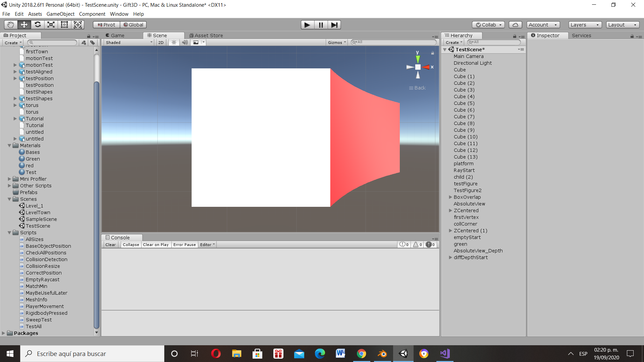Viewport: 644px width, 362px height.
Task: Click the Hierarchy search field
Action: click(494, 42)
